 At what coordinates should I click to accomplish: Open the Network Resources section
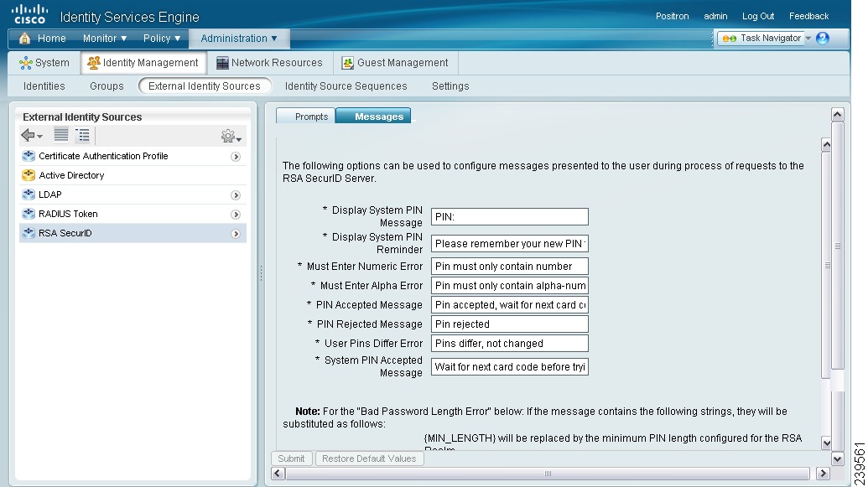coord(269,63)
